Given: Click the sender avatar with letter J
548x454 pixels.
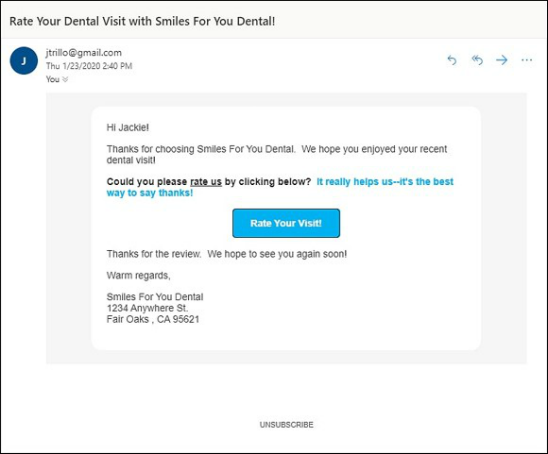Looking at the screenshot, I should (x=23, y=61).
